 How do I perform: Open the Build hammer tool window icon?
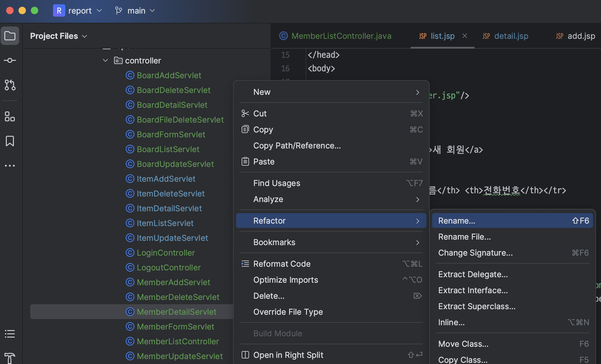point(10,358)
